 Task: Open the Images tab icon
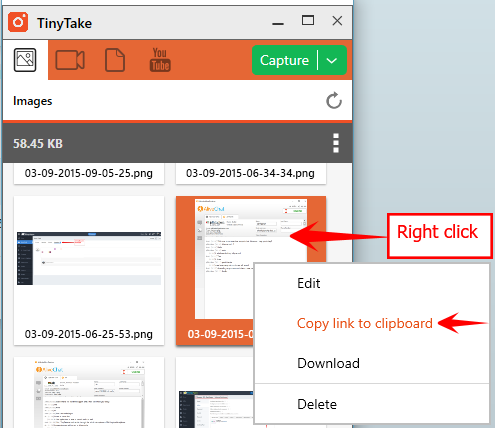click(x=25, y=60)
